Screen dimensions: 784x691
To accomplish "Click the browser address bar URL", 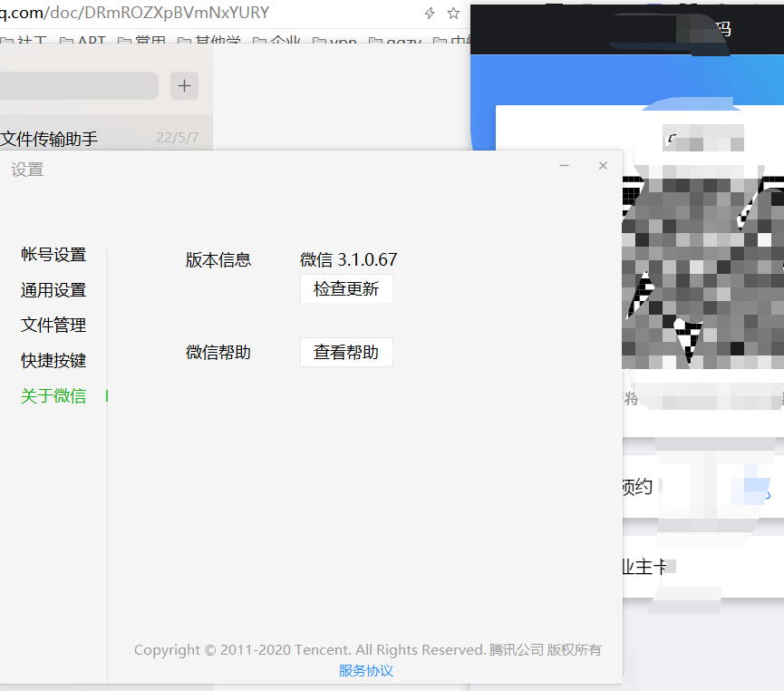I will [134, 13].
